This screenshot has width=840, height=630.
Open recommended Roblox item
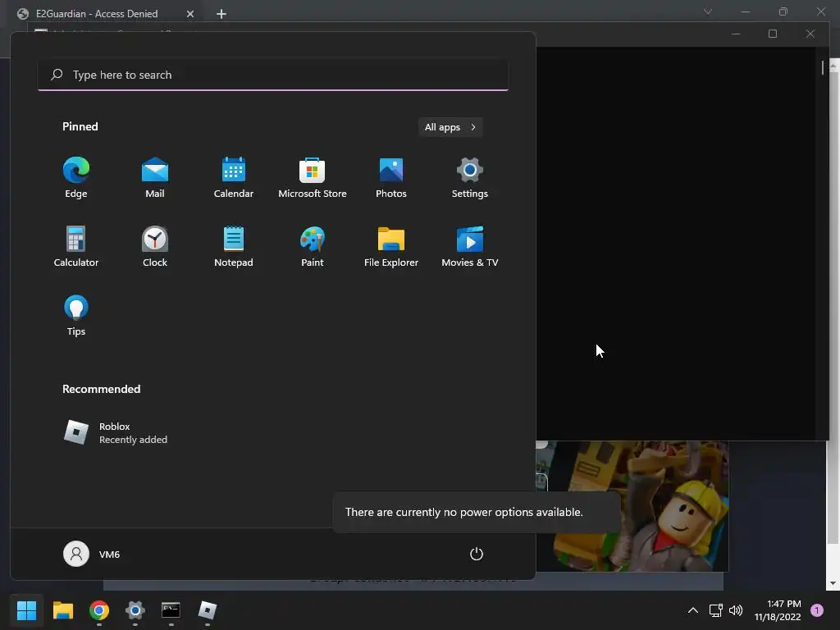tap(115, 432)
